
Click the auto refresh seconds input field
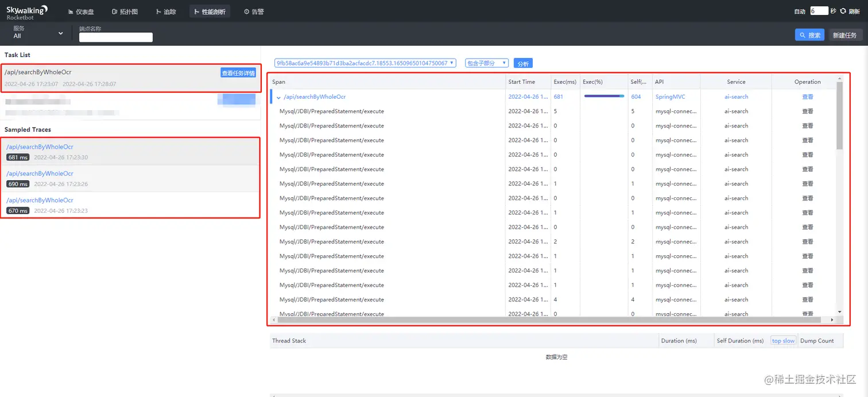(x=819, y=11)
